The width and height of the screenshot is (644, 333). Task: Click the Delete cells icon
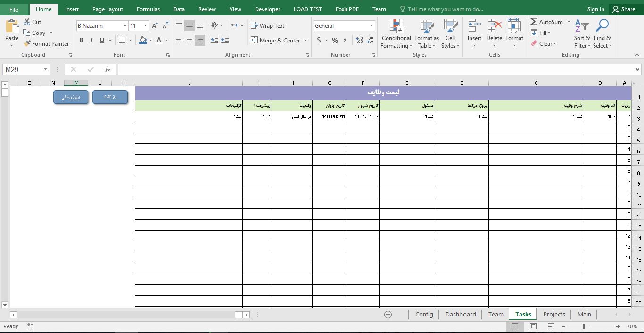point(494,26)
